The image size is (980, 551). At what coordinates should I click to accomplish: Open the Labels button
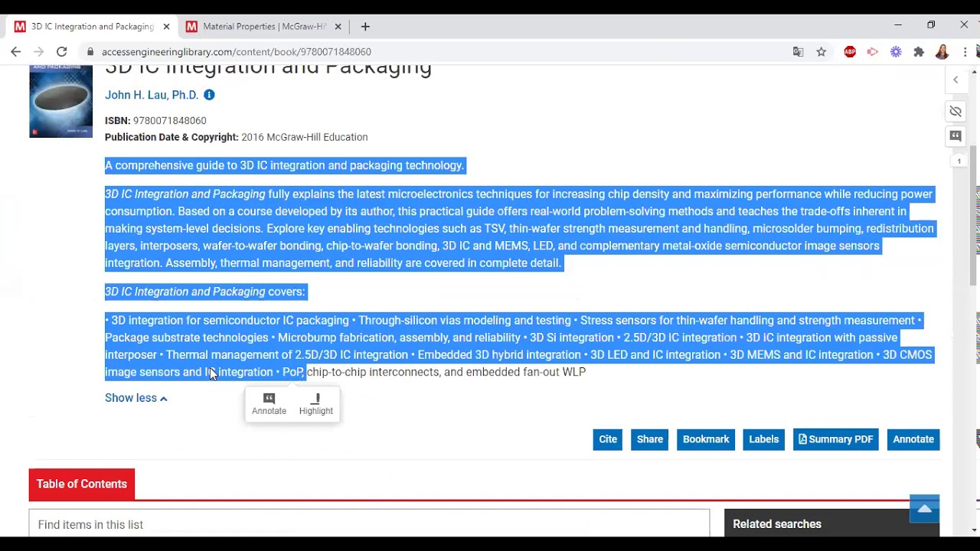tap(763, 439)
